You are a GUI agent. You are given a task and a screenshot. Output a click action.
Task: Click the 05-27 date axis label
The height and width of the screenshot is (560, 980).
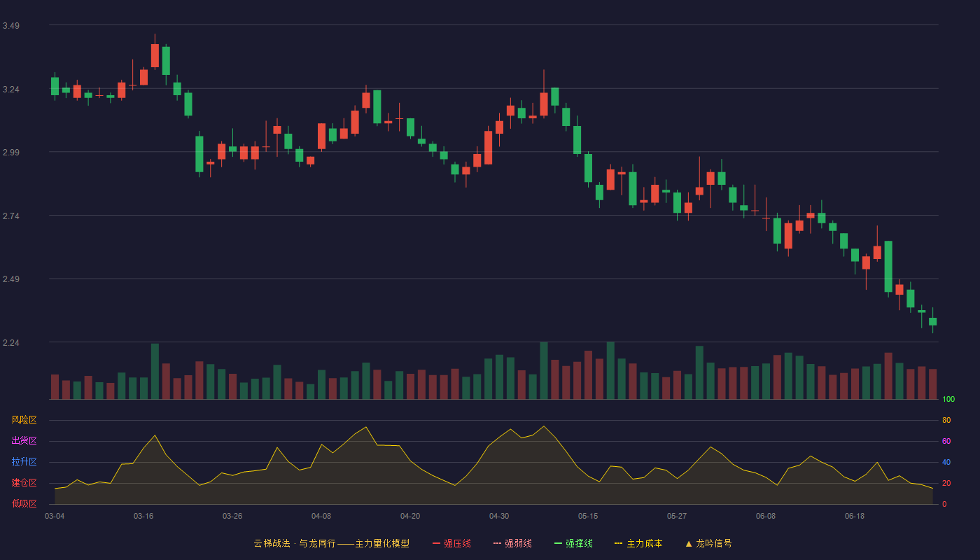pyautogui.click(x=677, y=516)
